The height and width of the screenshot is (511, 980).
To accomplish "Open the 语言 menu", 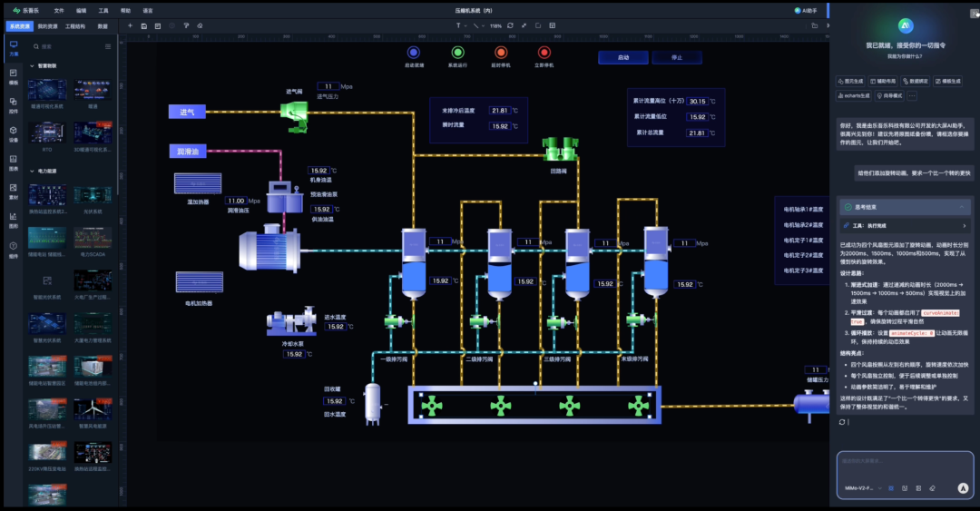I will [x=148, y=11].
